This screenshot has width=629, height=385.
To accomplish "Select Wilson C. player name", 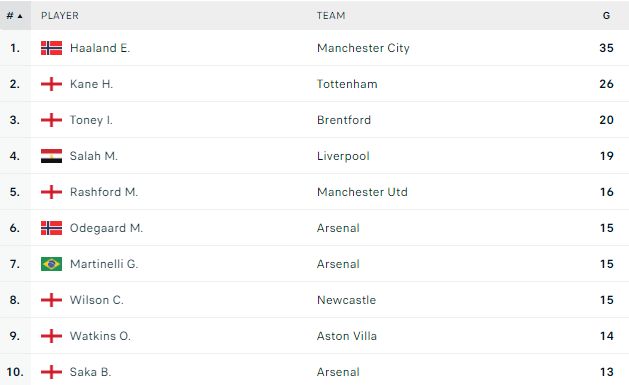I will coord(97,300).
